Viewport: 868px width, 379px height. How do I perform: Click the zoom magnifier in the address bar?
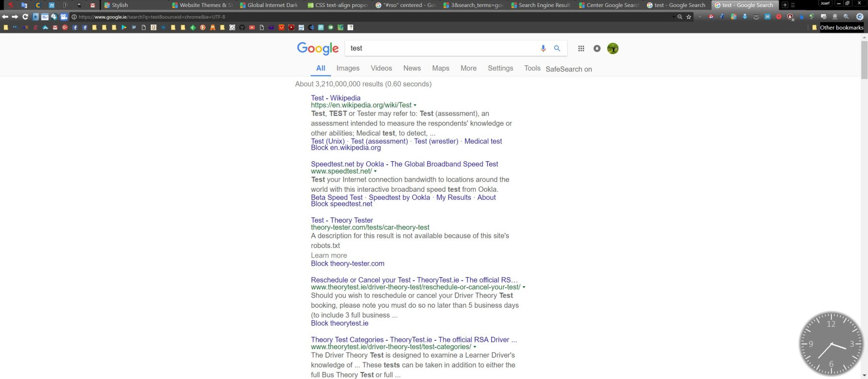[680, 17]
